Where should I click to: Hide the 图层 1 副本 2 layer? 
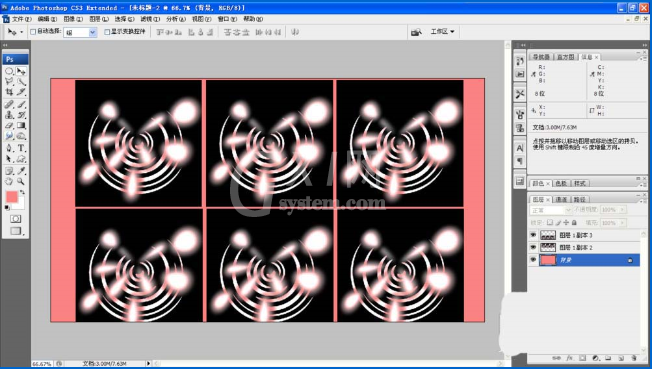pos(533,248)
